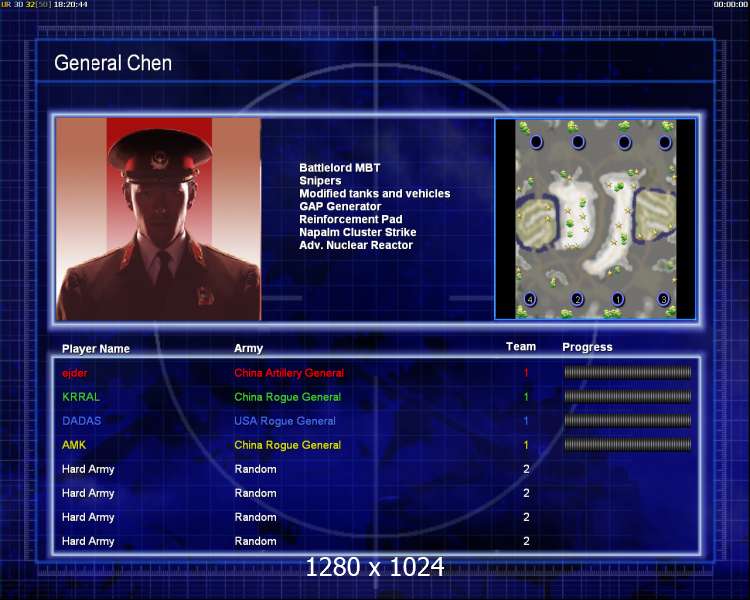Click the top-left unnumbered start marker on the minimap
750x600 pixels.
point(536,142)
